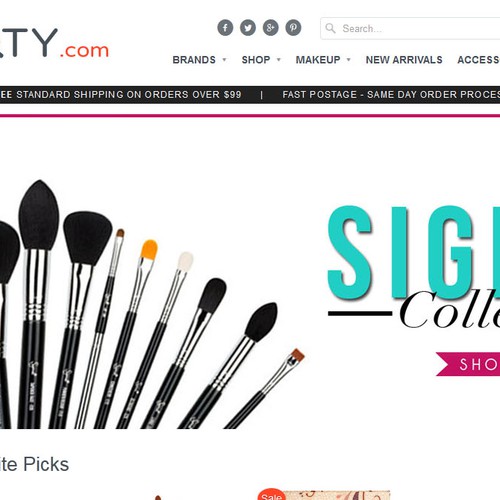Open the Pinterest social icon
This screenshot has width=500, height=500.
coord(293,28)
